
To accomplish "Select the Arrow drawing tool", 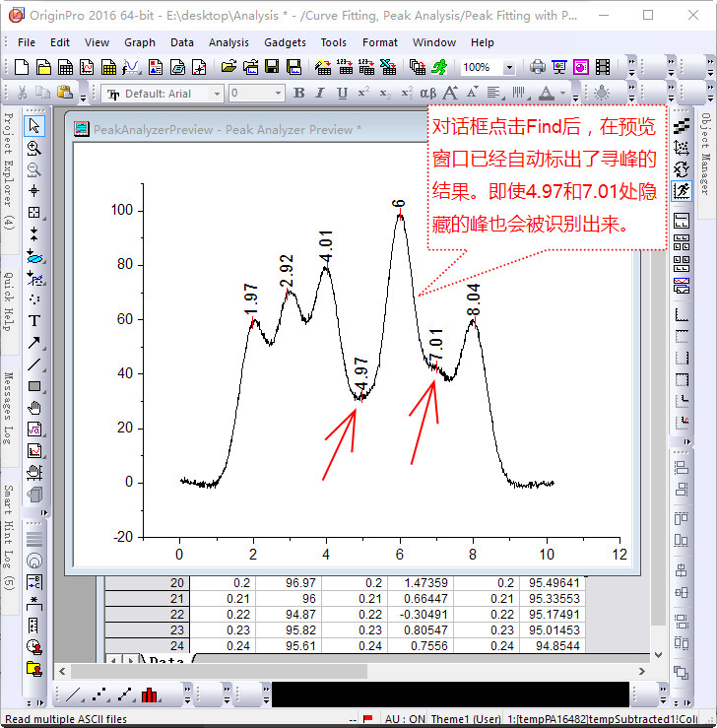I will (34, 343).
